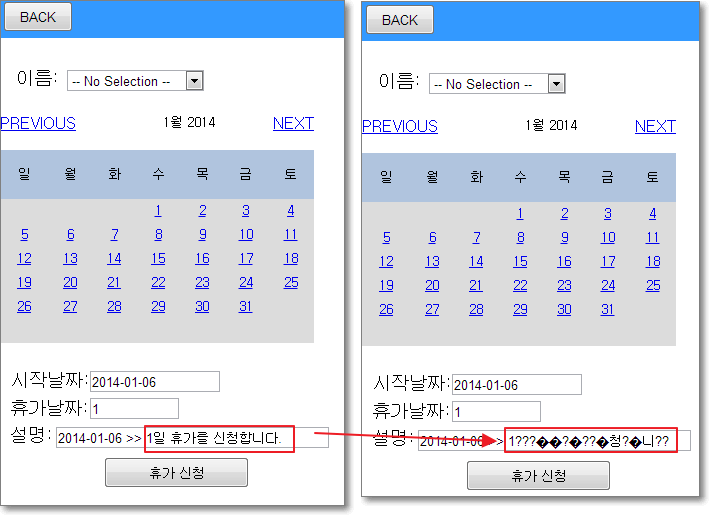The image size is (711, 515).
Task: Click the 설명 field with garbled text
Action: click(590, 441)
